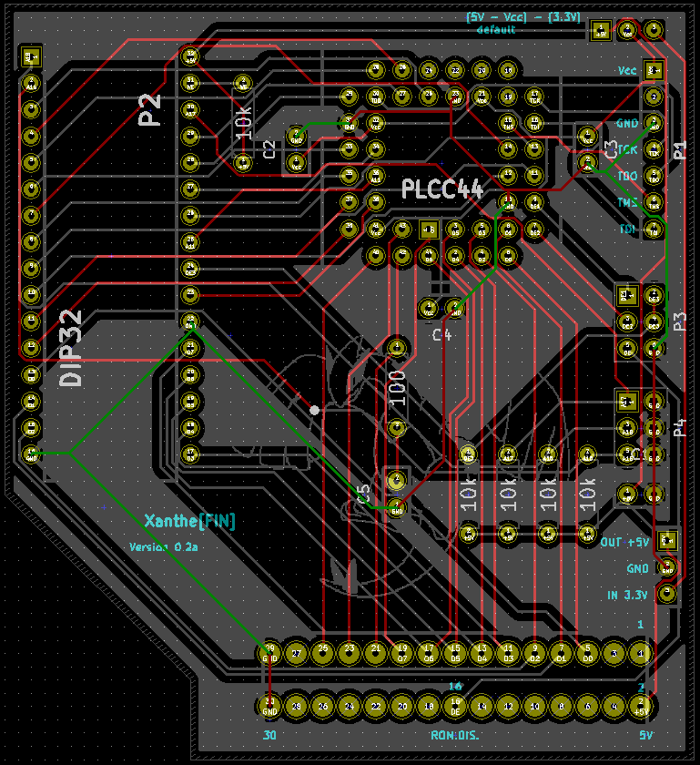
Task: Select pad 27 on the bottom header
Action: click(296, 653)
